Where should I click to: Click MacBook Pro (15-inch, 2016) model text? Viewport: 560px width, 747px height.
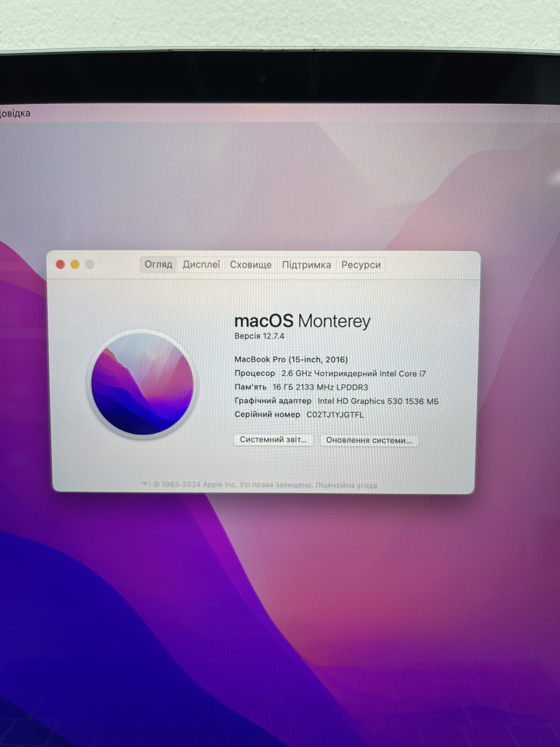pos(291,359)
